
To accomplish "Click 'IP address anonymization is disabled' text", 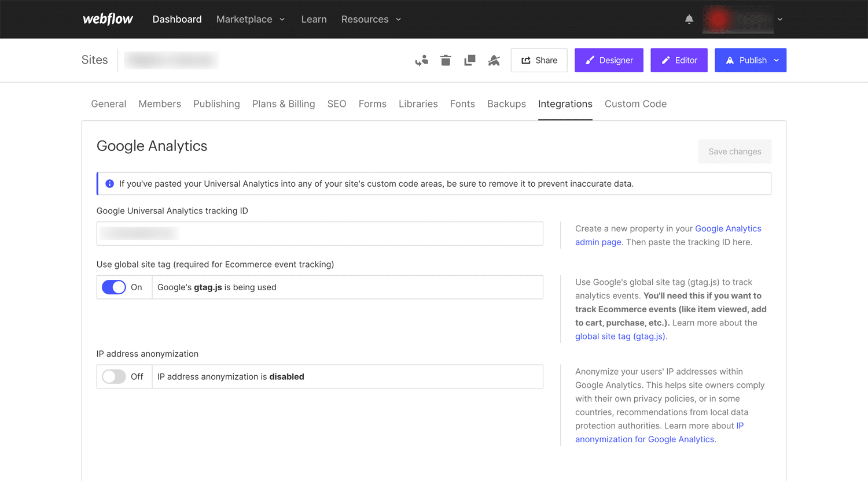I will (231, 376).
